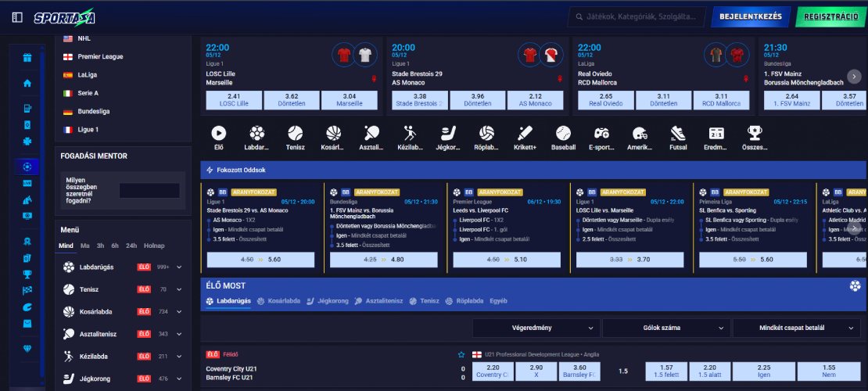Bet 3.11 Döntetlen for Real Oviedo match
868x391 pixels.
tap(664, 100)
